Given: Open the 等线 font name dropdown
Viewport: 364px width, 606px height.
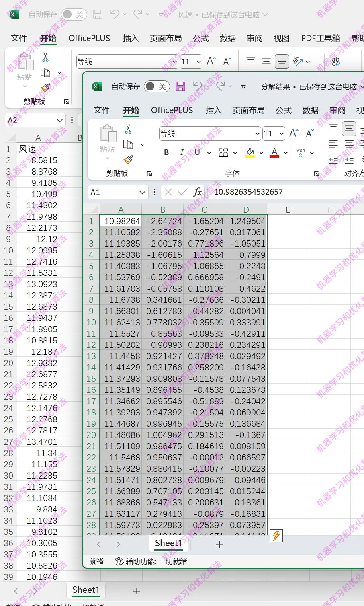Looking at the screenshot, I should coord(257,133).
